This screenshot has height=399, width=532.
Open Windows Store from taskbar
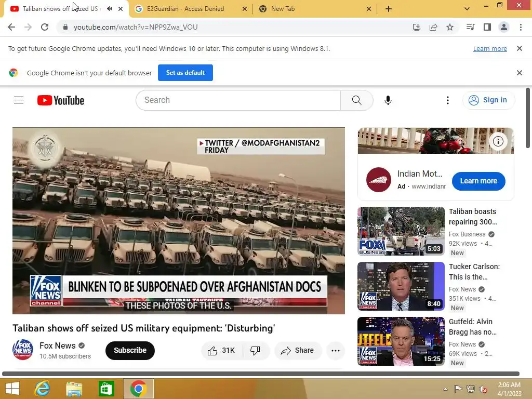tap(106, 389)
